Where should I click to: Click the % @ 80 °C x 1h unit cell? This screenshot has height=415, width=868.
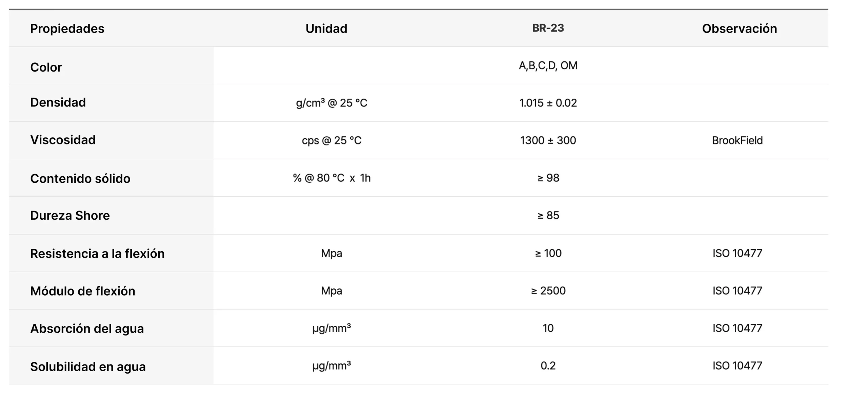(x=332, y=178)
